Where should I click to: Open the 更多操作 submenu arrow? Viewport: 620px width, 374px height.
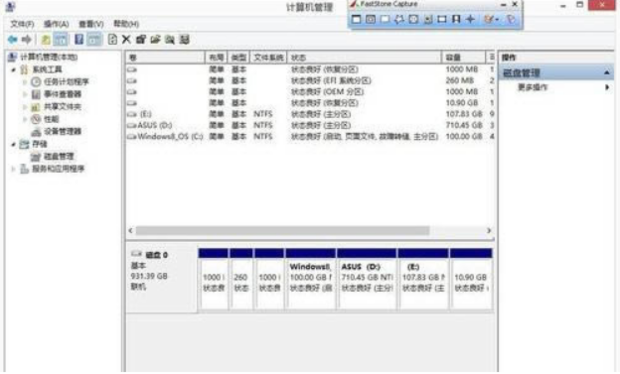(607, 87)
